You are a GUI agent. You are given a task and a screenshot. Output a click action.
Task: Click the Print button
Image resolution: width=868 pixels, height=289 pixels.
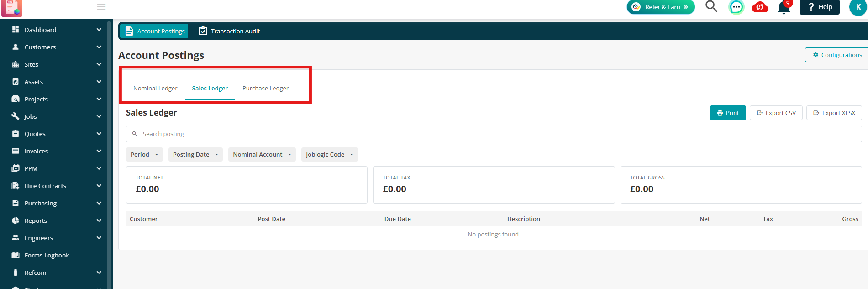click(x=728, y=113)
